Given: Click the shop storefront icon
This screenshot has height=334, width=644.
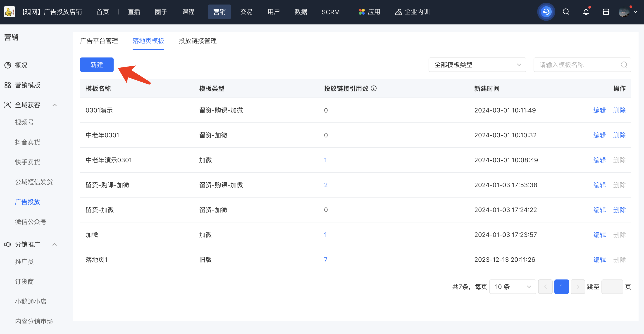Looking at the screenshot, I should (x=606, y=12).
